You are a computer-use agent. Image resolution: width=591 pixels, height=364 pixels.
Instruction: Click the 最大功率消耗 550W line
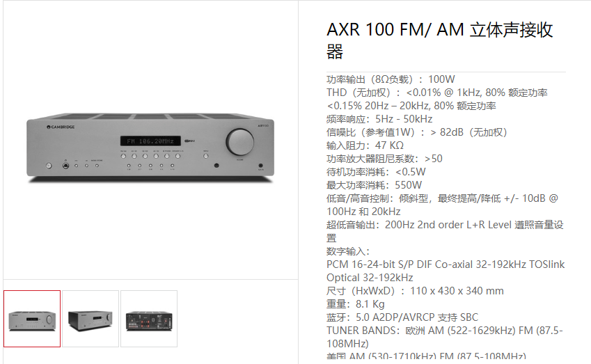375,185
